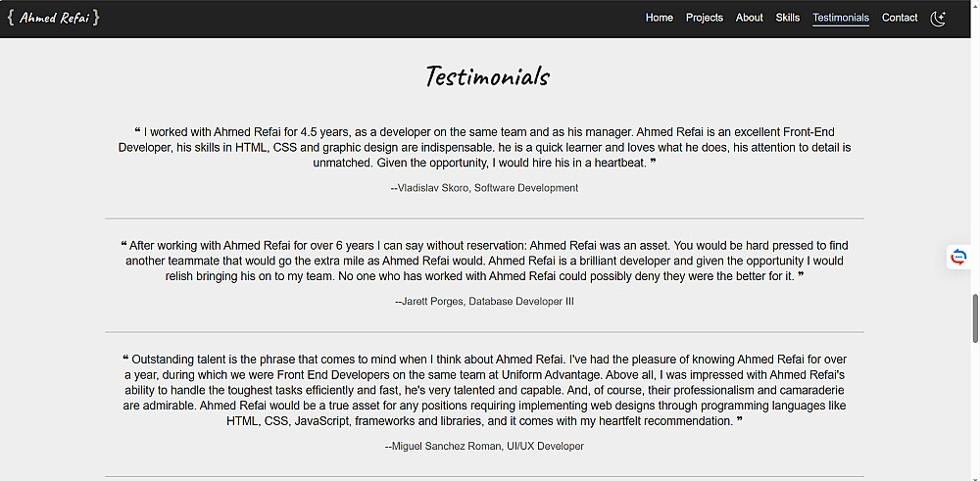Click the Jarett Porges attribution line
Viewport: 980px width, 481px height.
pyautogui.click(x=484, y=302)
